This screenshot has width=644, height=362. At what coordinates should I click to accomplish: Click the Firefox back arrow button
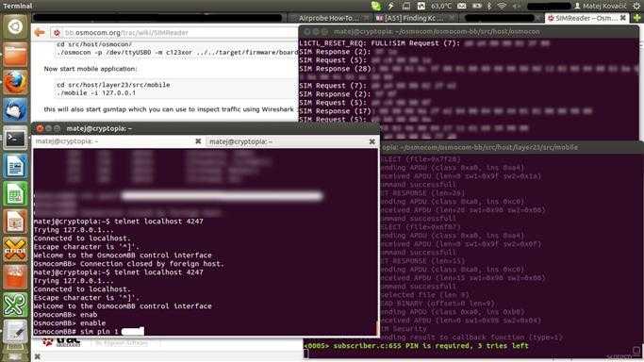[x=40, y=32]
